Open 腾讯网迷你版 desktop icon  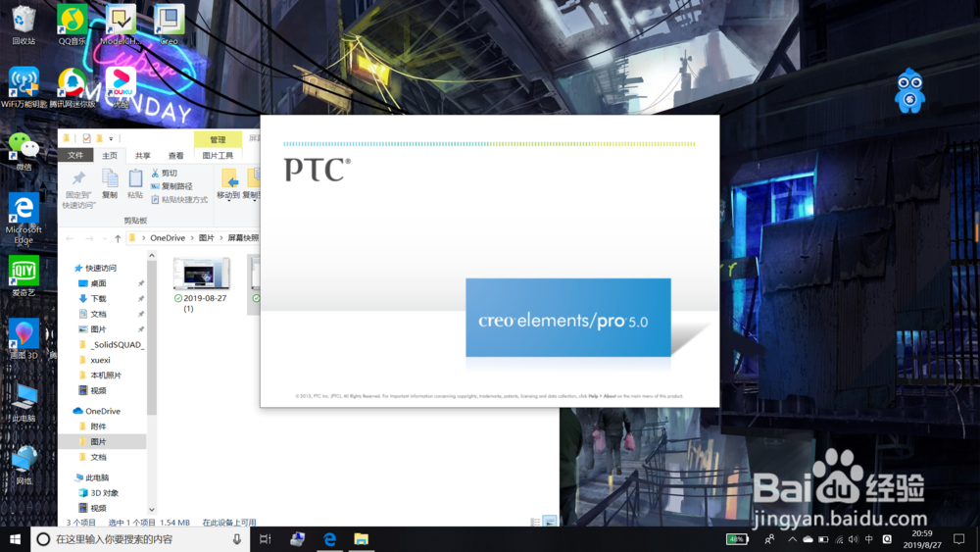click(73, 87)
